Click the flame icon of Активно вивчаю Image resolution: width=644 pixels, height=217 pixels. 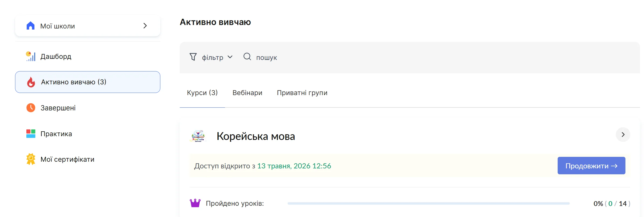(x=31, y=82)
